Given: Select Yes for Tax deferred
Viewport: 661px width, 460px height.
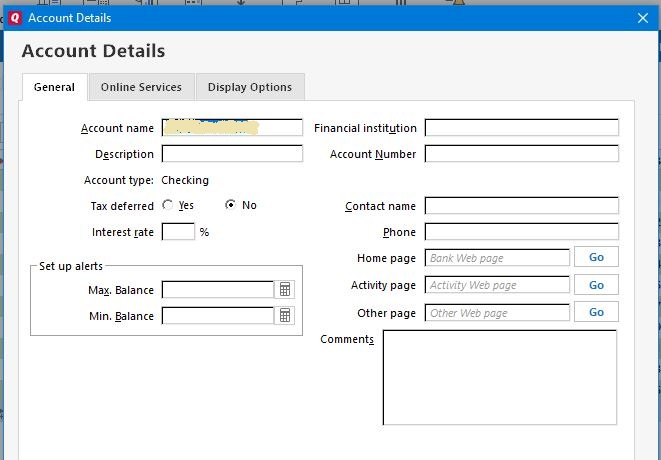Looking at the screenshot, I should [168, 205].
